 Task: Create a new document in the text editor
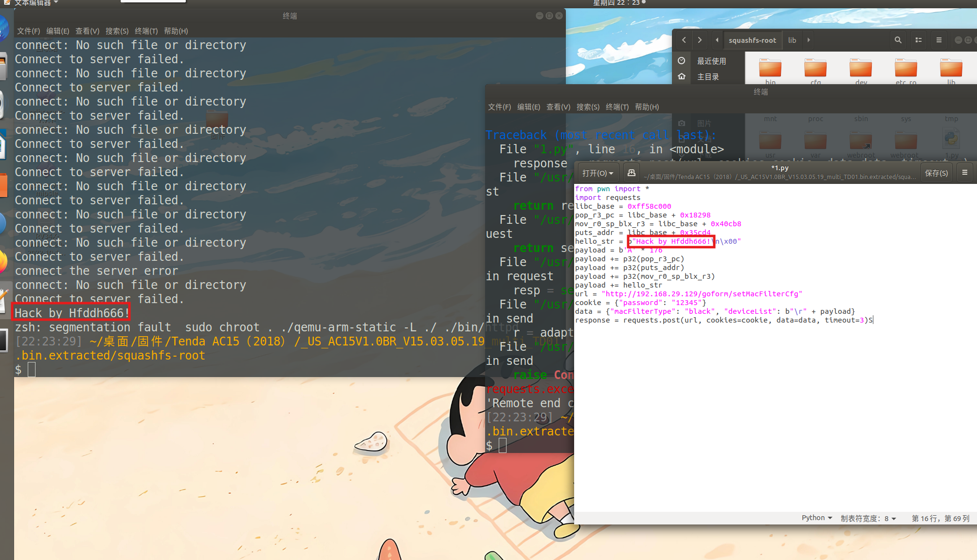point(632,173)
